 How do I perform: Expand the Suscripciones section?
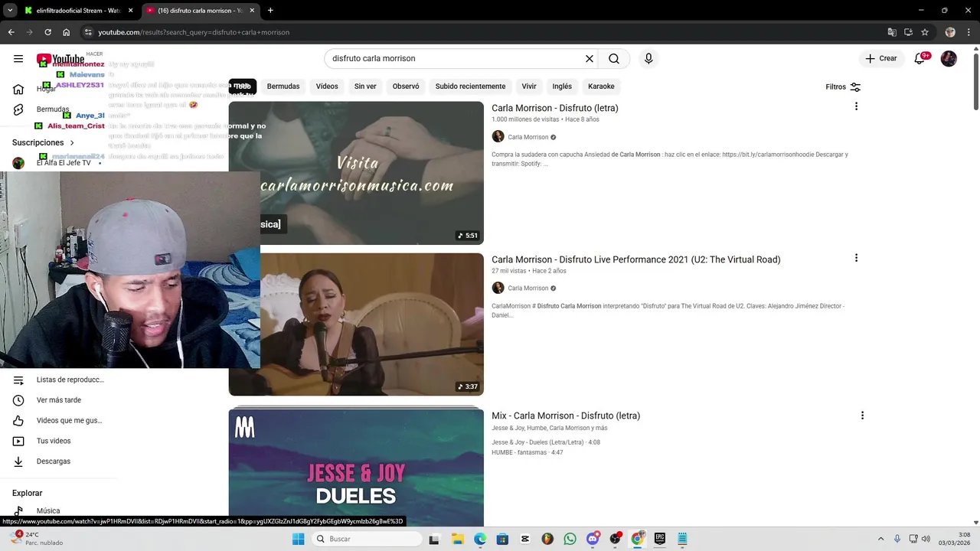coord(44,142)
